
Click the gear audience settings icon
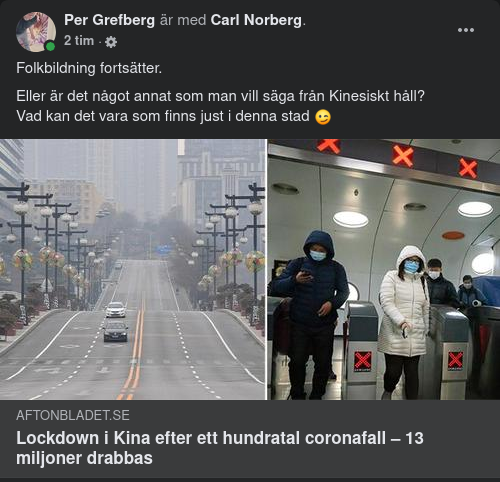point(111,42)
